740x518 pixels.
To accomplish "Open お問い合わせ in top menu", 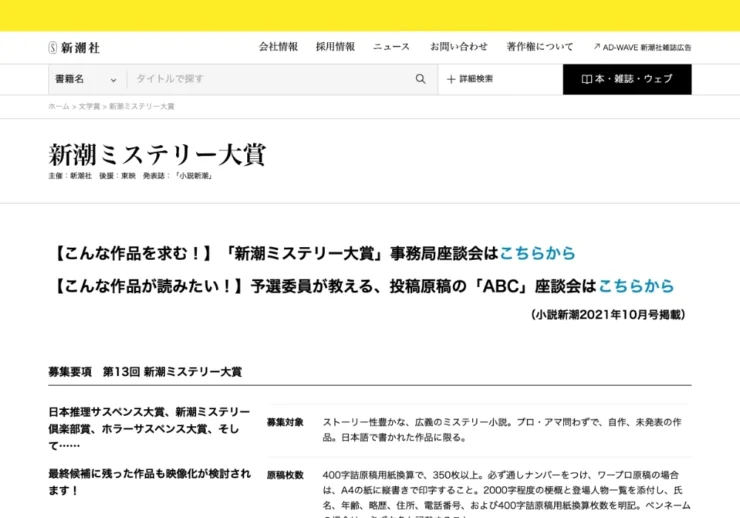I will tap(459, 47).
